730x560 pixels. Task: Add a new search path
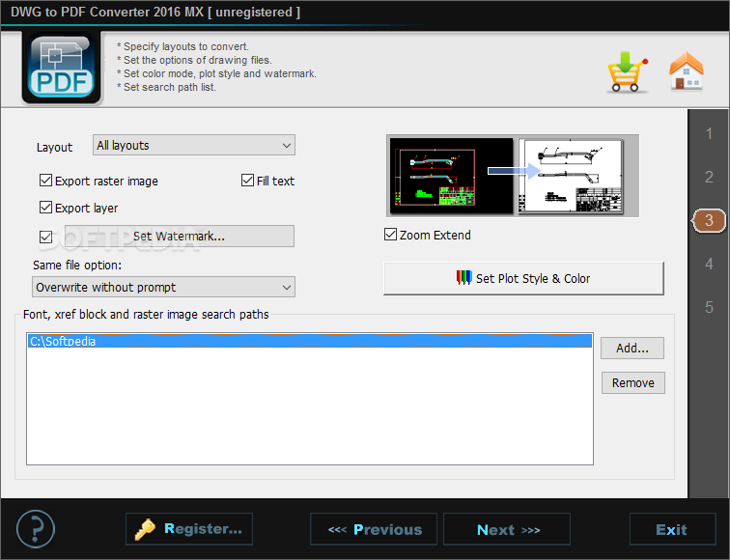632,349
